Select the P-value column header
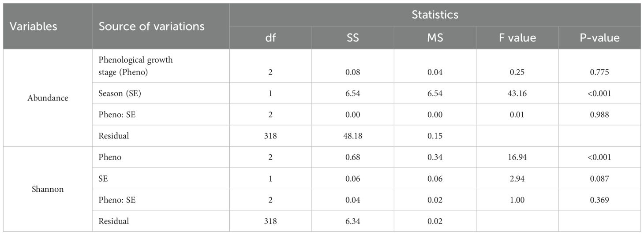 [599, 37]
